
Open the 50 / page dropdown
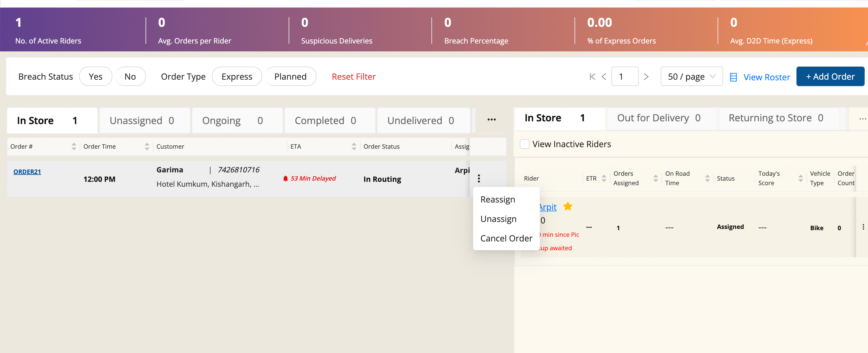(691, 77)
